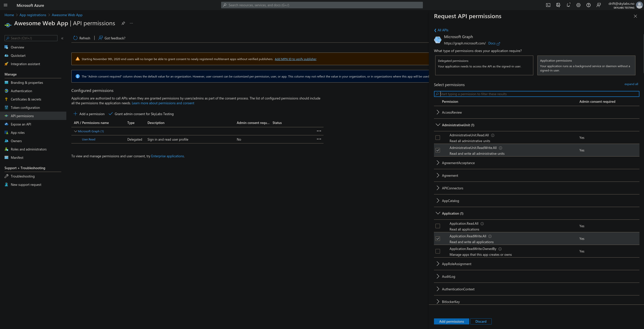Viewport: 644px width, 329px height.
Task: Select the Delegated permissions option
Action: [x=484, y=65]
